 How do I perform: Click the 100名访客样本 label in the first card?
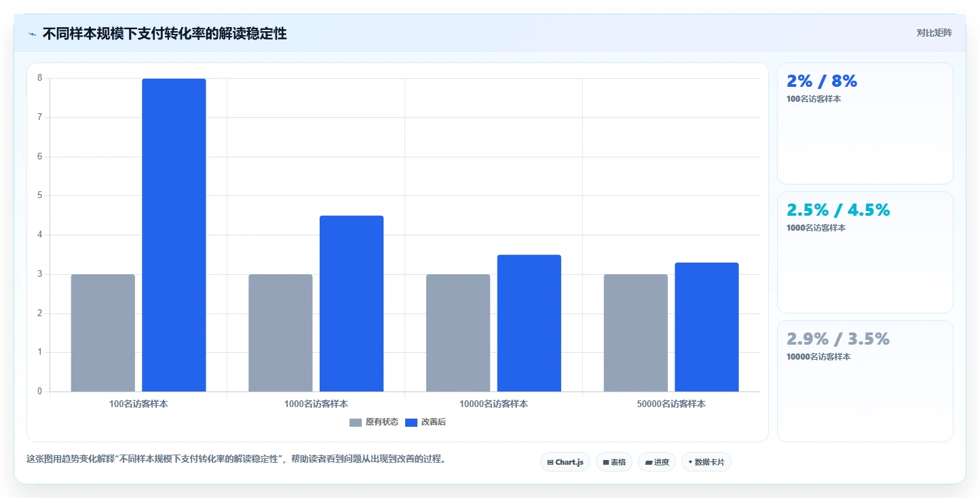[x=814, y=99]
